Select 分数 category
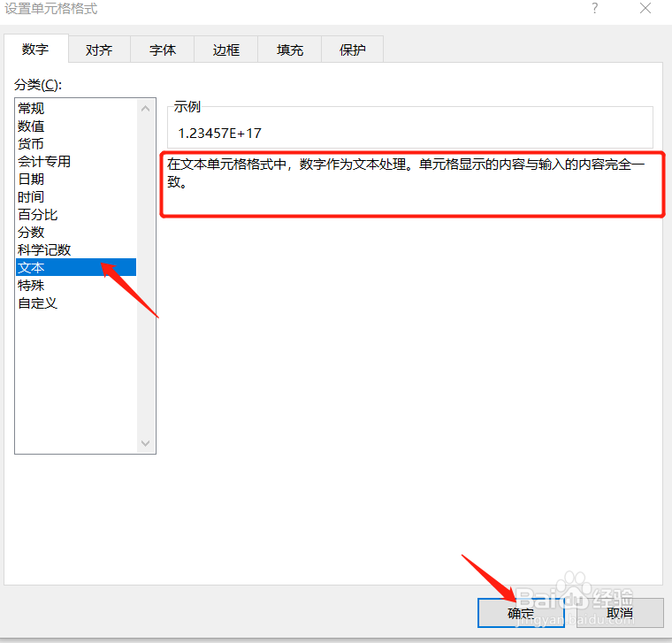 (x=76, y=232)
